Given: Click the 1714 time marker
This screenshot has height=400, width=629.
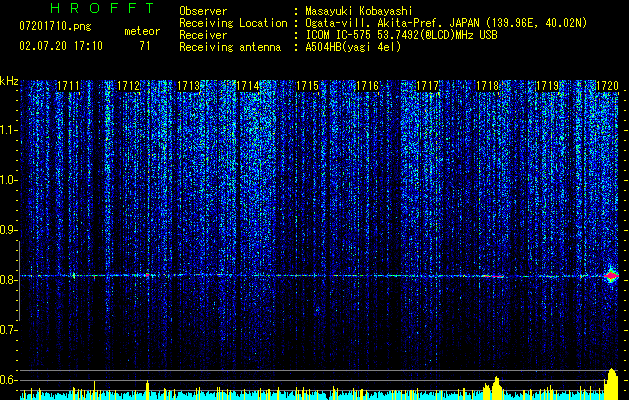Looking at the screenshot, I should (x=248, y=86).
